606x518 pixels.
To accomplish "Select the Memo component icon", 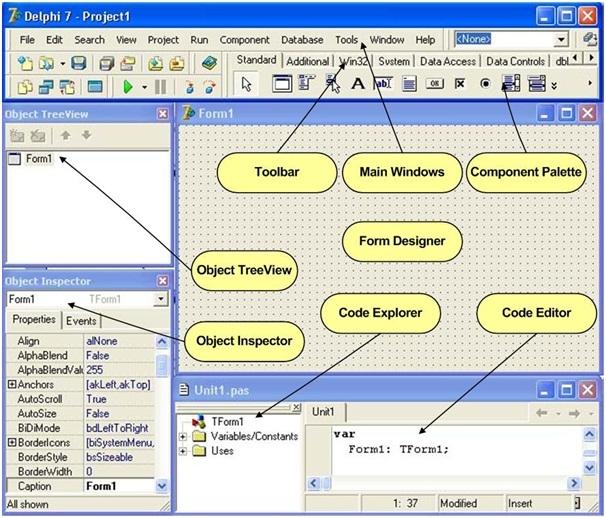I will pos(409,84).
